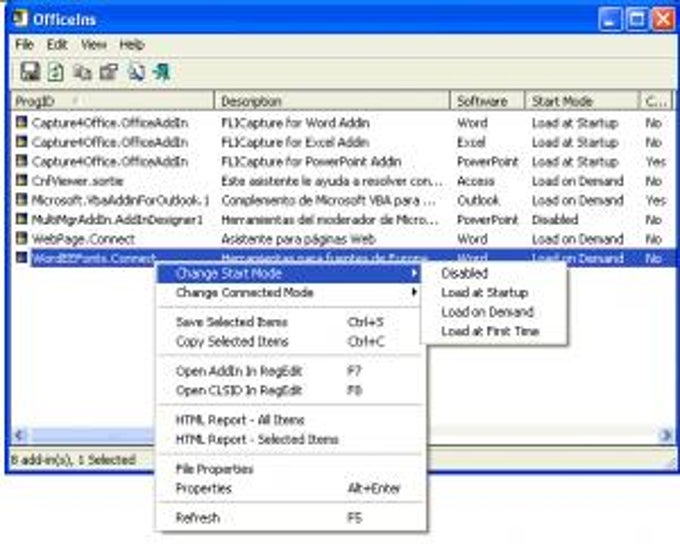Screen dimensions: 680x544
Task: Click the OfficeIns title bar app icon
Action: [x=20, y=19]
